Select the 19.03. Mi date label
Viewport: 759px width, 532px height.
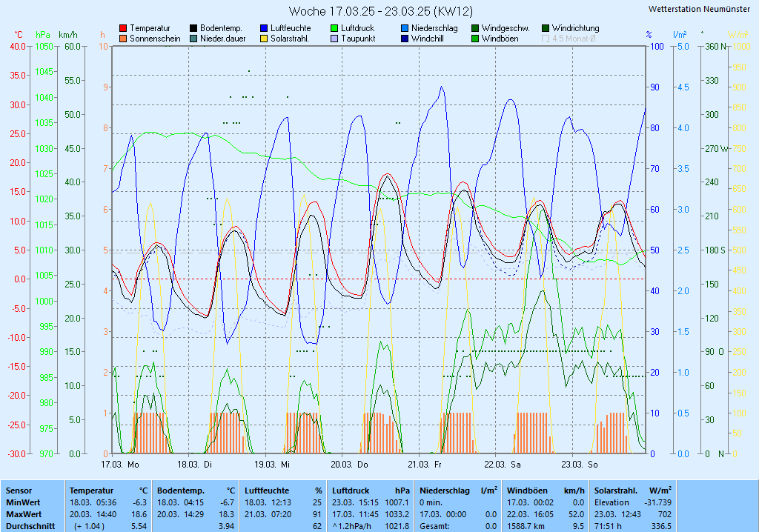(271, 465)
